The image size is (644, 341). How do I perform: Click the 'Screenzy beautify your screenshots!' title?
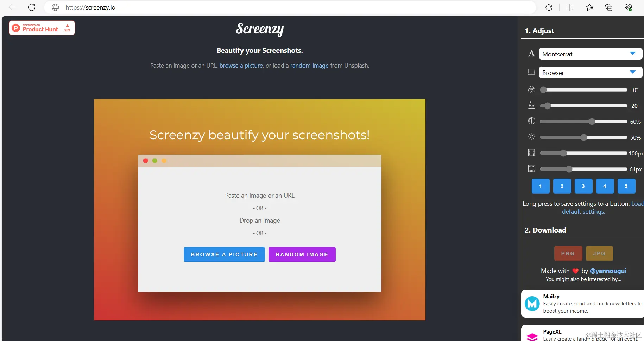(260, 135)
